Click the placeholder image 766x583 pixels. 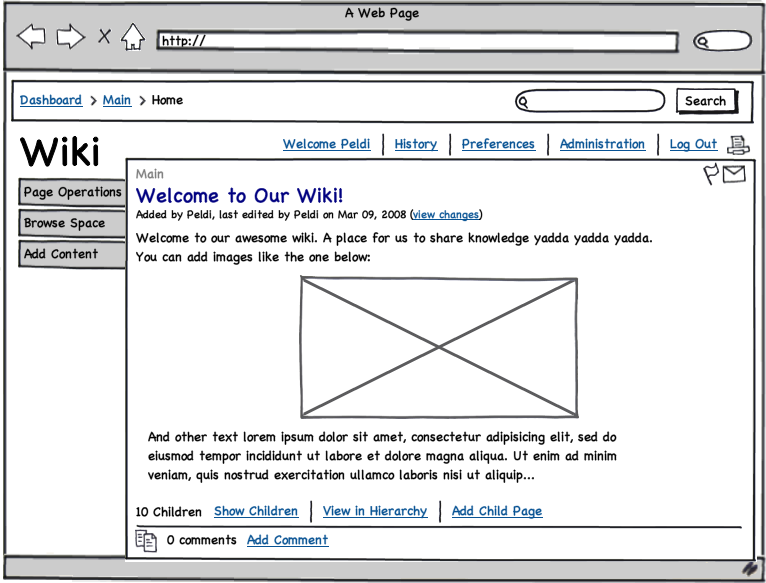(x=439, y=347)
